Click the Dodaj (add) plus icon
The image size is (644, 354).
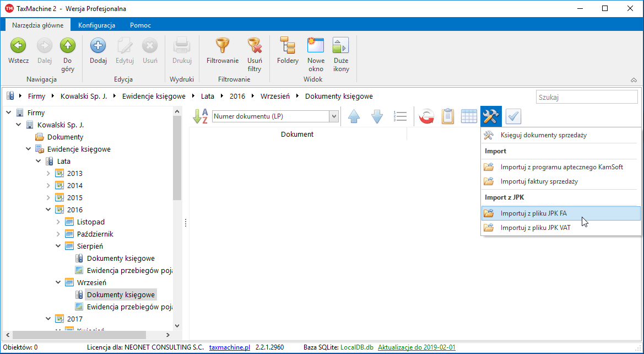click(98, 46)
